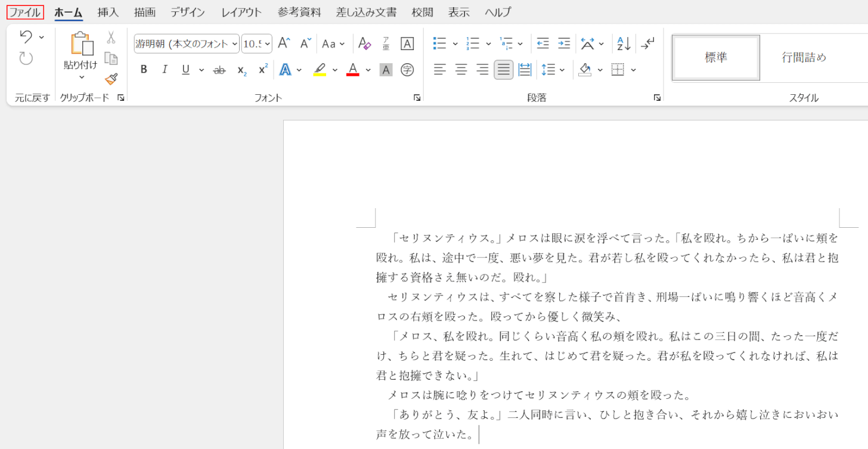
Task: Open phonetic guide (ruby) tool
Action: [386, 44]
